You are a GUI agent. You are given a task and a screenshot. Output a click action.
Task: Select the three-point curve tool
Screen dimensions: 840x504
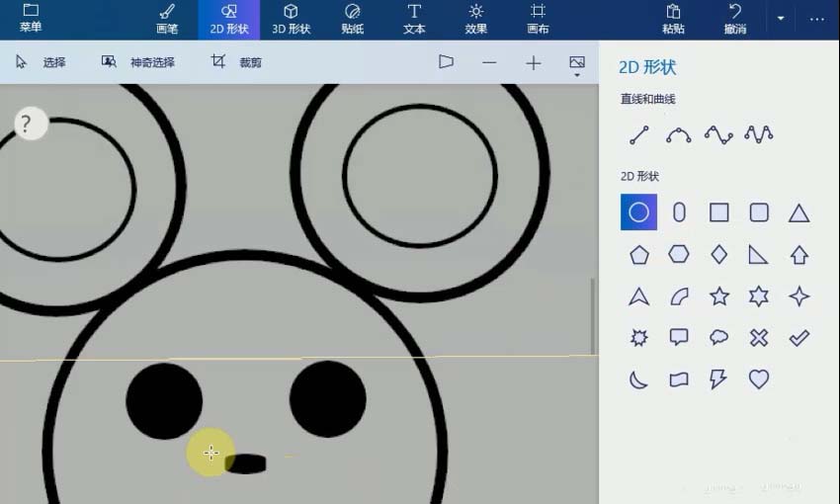click(x=679, y=135)
